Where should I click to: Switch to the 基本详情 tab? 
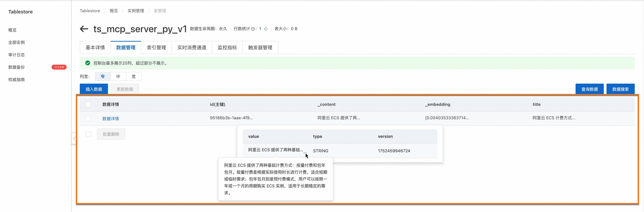pos(95,47)
